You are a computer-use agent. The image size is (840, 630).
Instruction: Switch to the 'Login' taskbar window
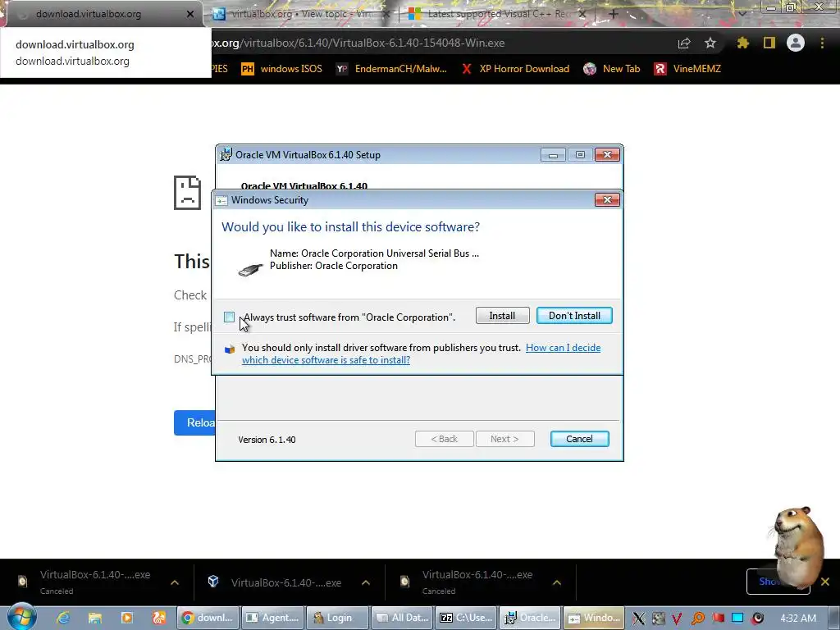337,618
